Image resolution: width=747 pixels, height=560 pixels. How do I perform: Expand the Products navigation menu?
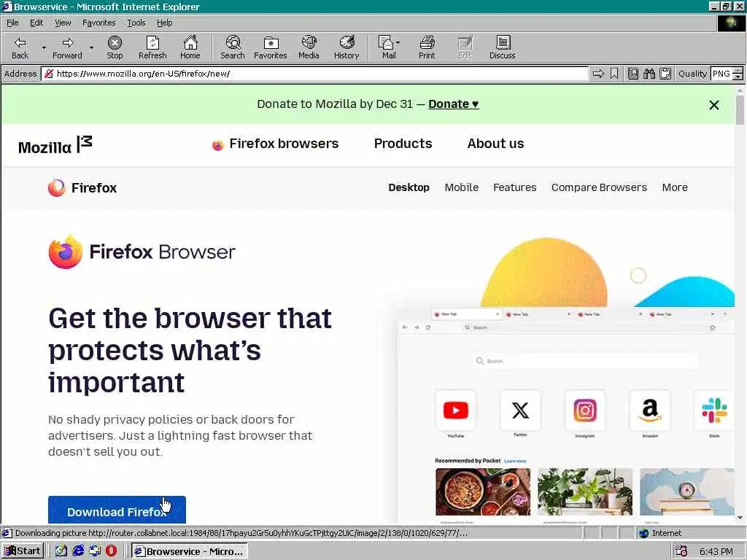403,144
